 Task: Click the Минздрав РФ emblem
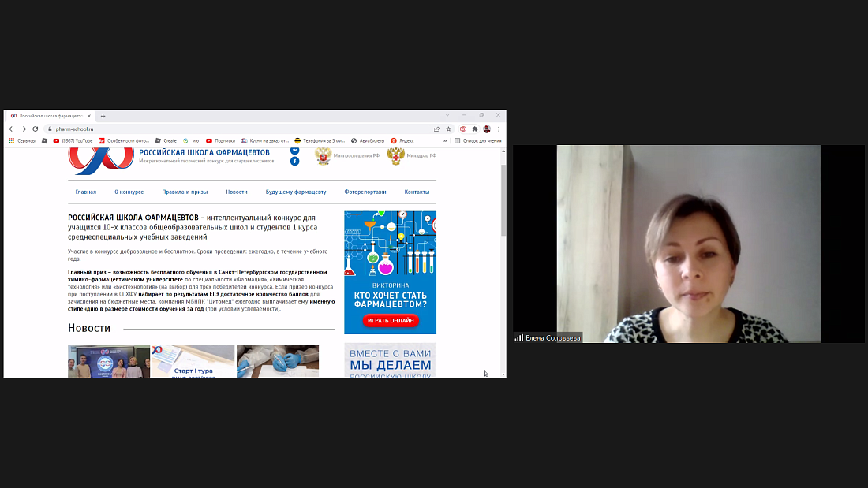click(395, 155)
